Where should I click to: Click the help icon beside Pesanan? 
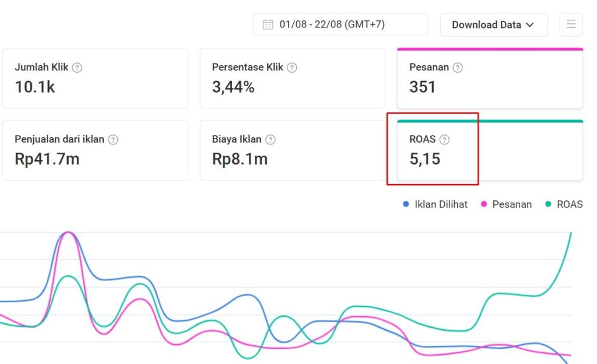(458, 68)
